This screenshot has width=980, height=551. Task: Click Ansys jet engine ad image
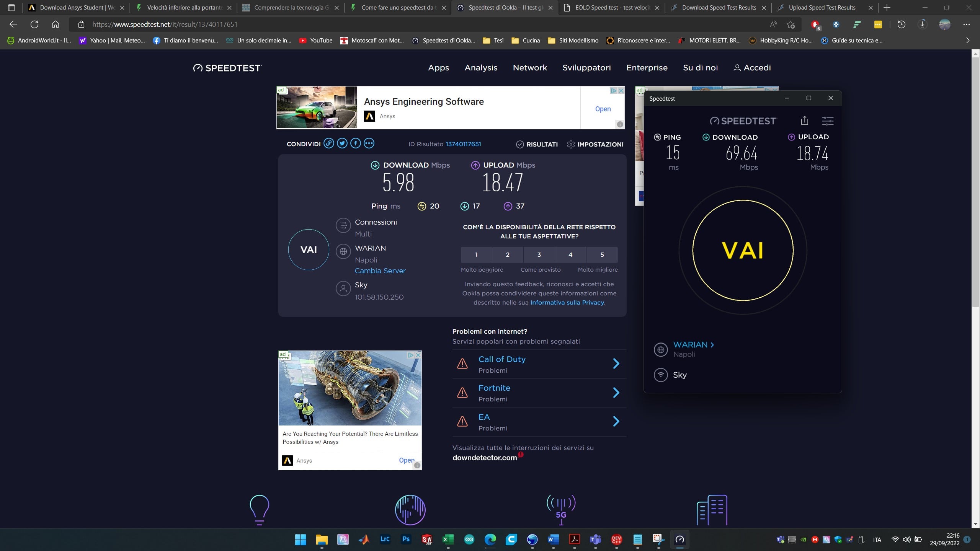coord(350,388)
